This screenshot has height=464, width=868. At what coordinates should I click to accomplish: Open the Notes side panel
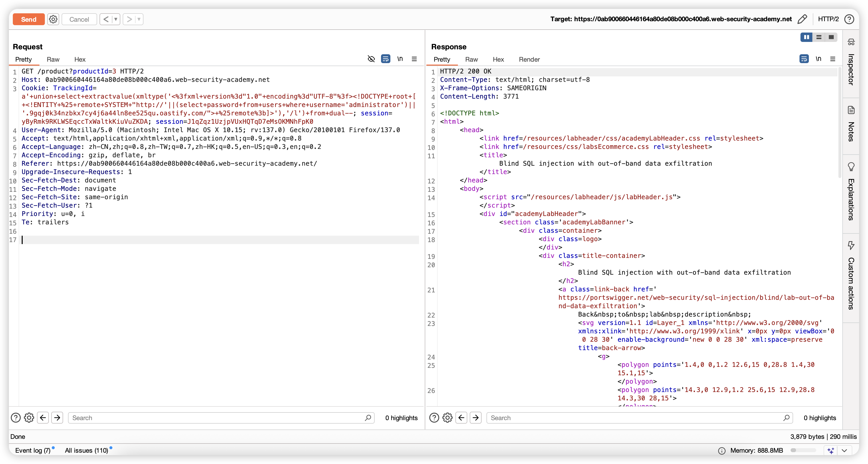click(x=851, y=125)
